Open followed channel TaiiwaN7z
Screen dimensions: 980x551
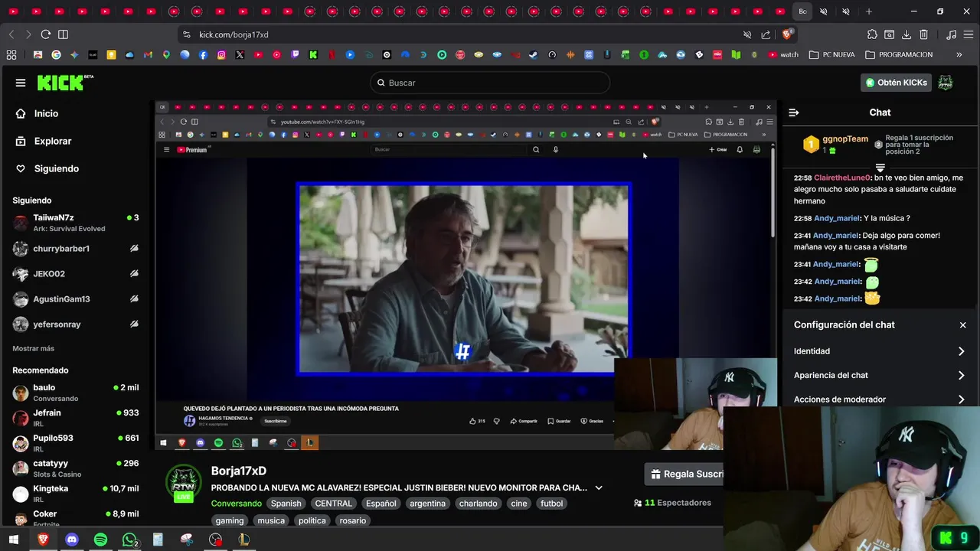point(75,223)
